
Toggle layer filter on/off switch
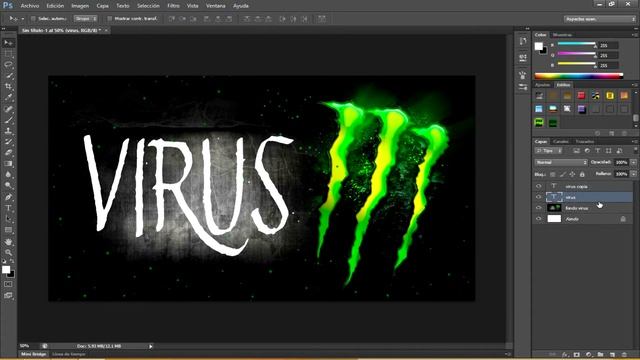(x=636, y=151)
